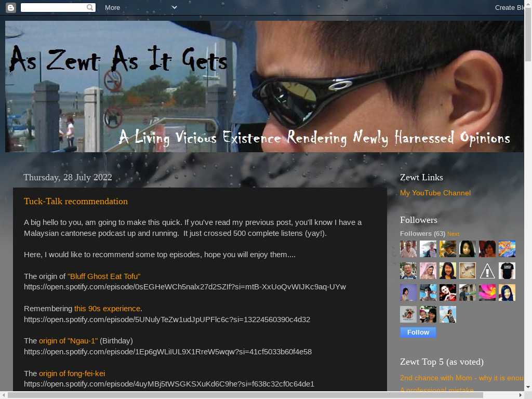Open "2nd chance with Mom" top post link
Viewport: 532px width, 399px height.
click(x=462, y=378)
